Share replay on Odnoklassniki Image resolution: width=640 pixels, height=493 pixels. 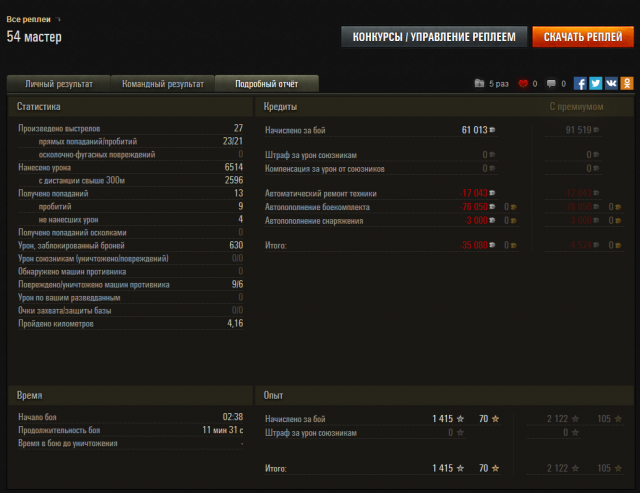pos(626,84)
